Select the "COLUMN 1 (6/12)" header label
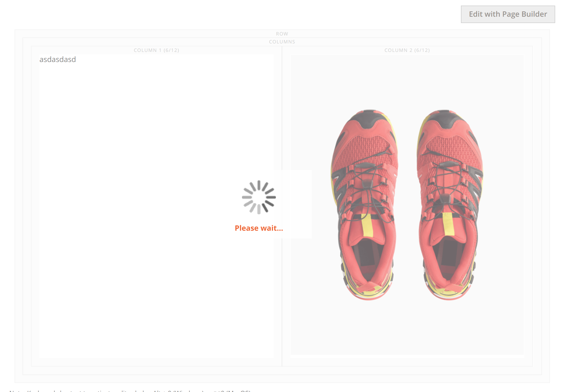 [156, 50]
